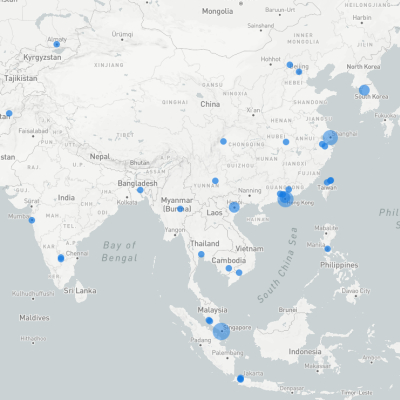Click the 'Philippines' label
The image size is (400, 400).
(339, 265)
